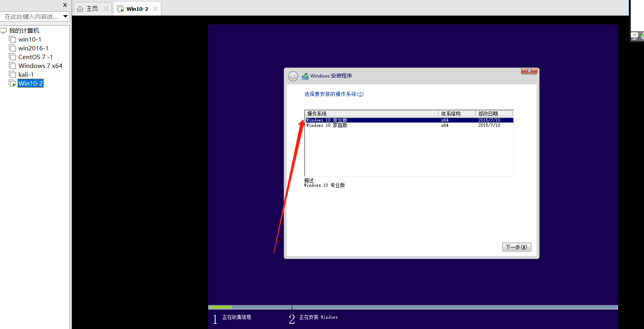This screenshot has width=644, height=329.
Task: Click the 我的计算机 monitor icon
Action: click(x=4, y=30)
